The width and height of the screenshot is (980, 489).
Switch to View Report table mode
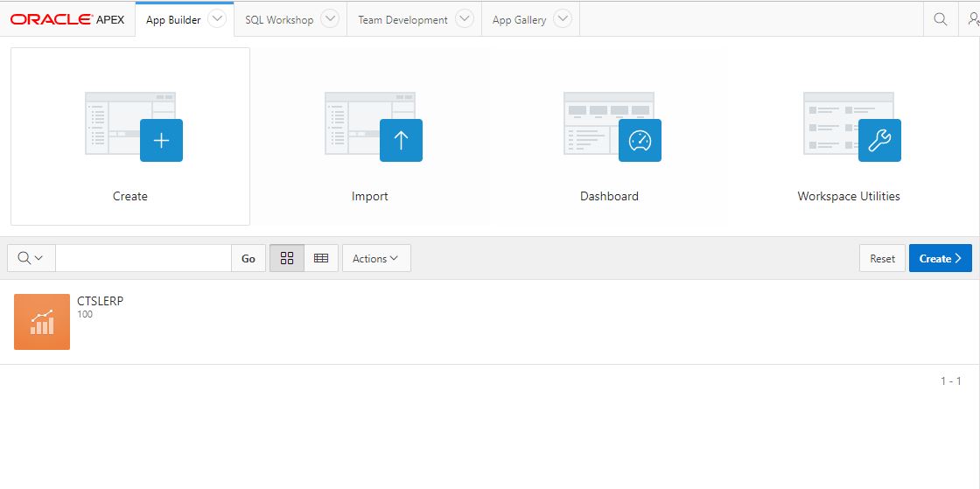click(x=321, y=258)
